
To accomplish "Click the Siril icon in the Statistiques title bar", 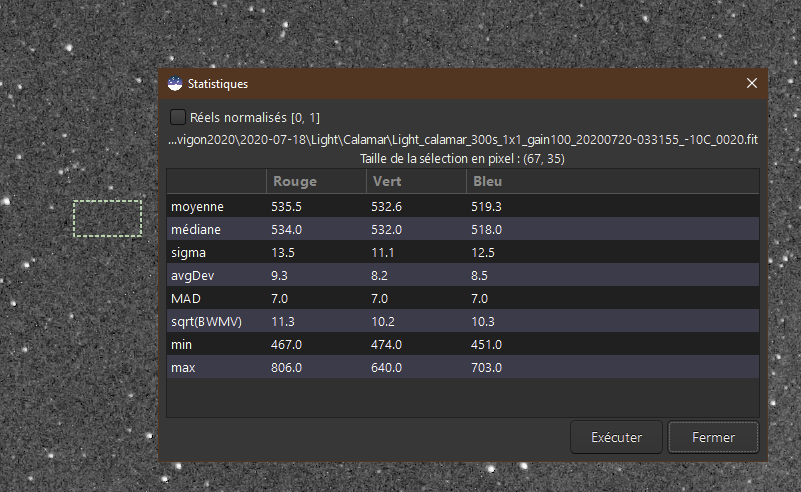I will coord(175,84).
